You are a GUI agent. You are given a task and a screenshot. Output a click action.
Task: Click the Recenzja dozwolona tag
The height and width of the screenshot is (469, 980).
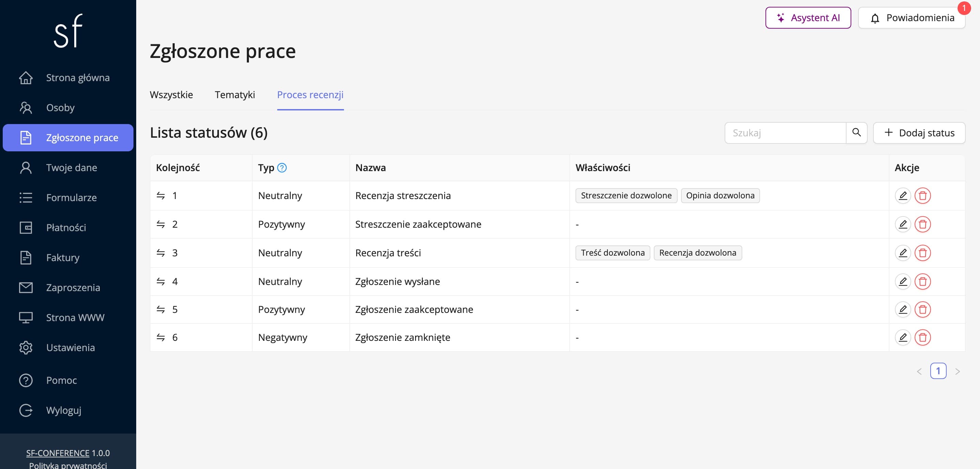pos(698,253)
